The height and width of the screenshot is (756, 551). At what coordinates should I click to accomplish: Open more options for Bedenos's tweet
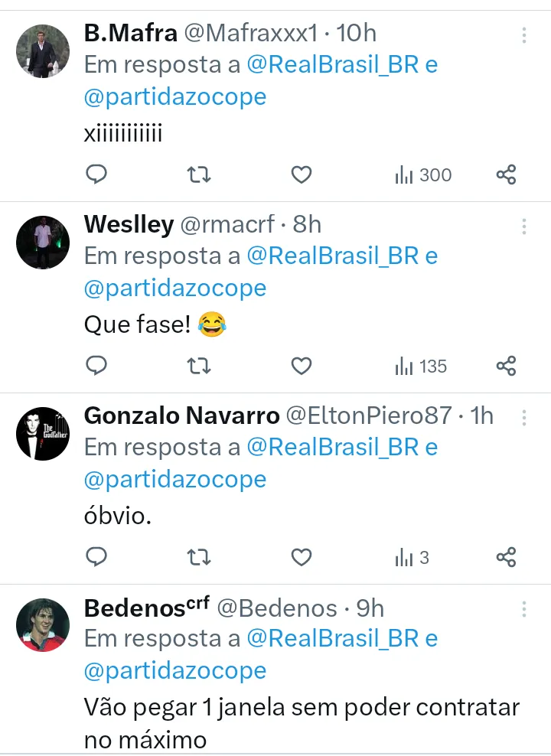click(524, 609)
